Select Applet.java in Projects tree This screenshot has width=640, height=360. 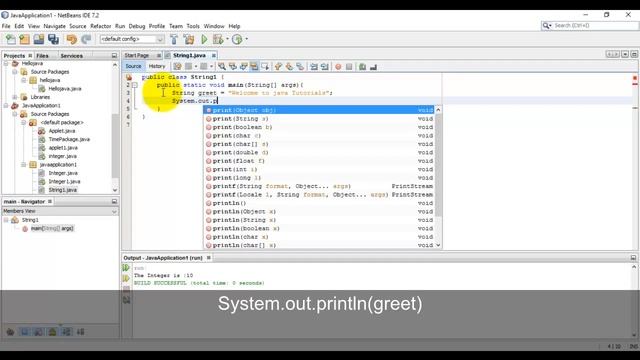pos(62,131)
